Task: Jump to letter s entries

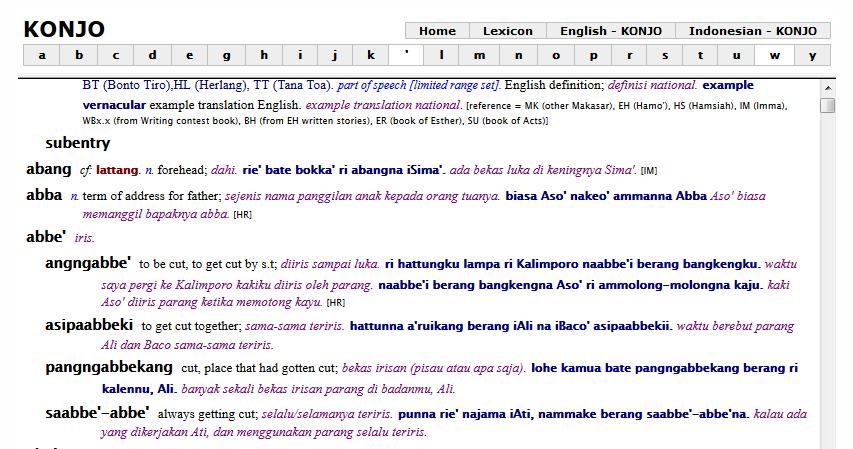Action: (665, 56)
